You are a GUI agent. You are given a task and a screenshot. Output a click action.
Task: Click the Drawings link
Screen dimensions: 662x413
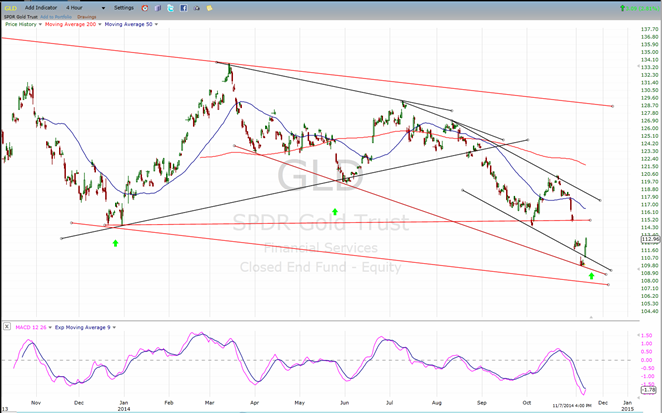click(x=88, y=16)
